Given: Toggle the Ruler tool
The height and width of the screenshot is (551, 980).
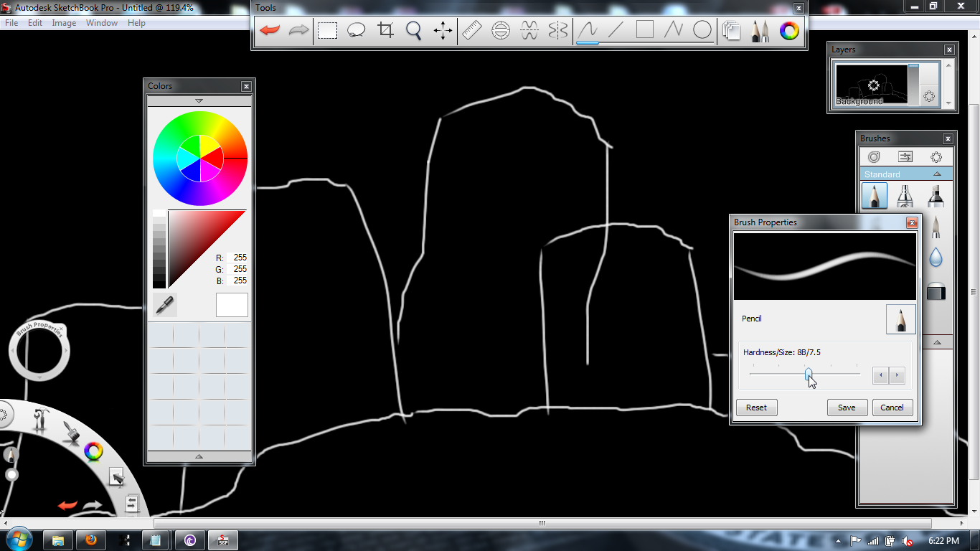Looking at the screenshot, I should click(472, 30).
